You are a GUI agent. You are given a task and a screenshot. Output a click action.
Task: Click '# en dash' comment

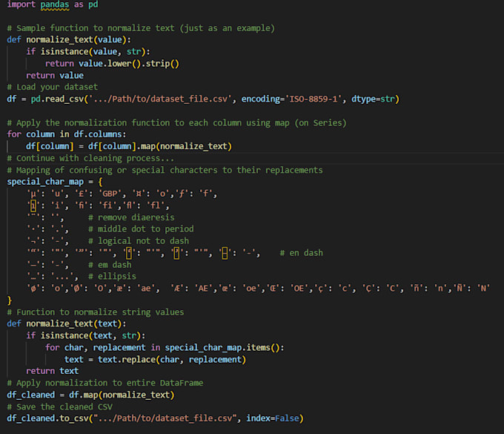(x=301, y=253)
